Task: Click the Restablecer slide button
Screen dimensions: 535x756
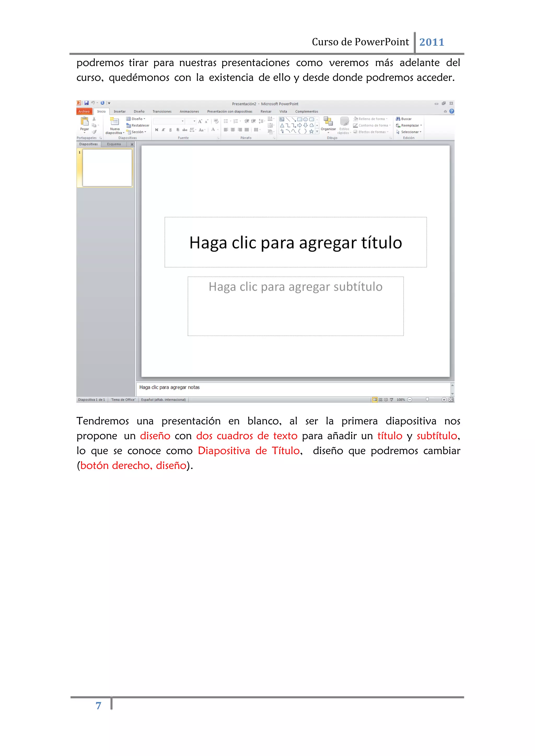Action: pyautogui.click(x=138, y=125)
